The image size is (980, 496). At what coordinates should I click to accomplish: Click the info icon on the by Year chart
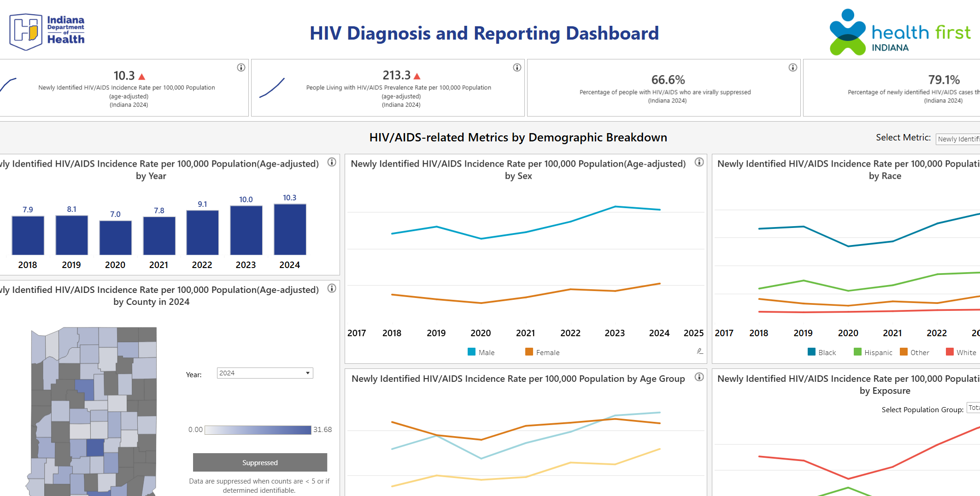pos(331,162)
